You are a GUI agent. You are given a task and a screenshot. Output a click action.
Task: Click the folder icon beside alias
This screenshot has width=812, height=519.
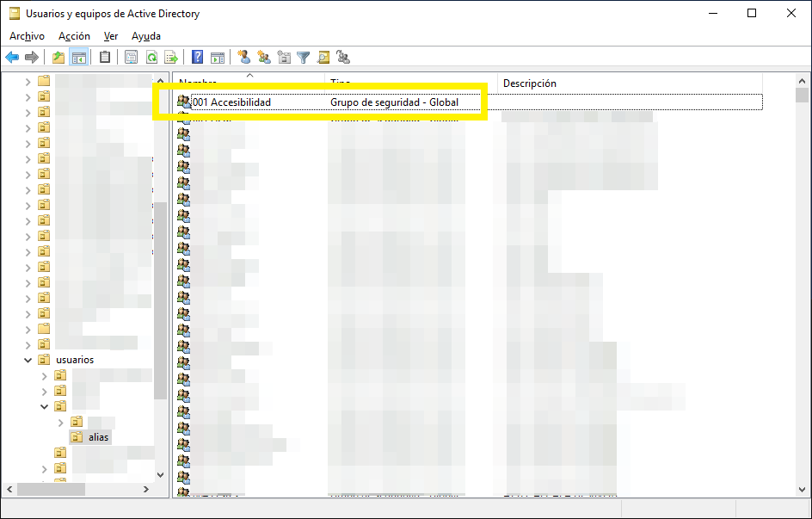77,437
